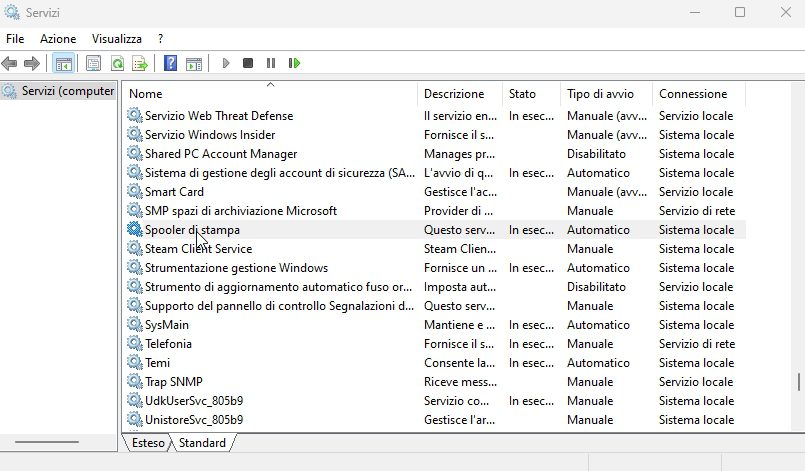Click Steam Clien... description cell
This screenshot has width=805, height=471.
coord(460,249)
